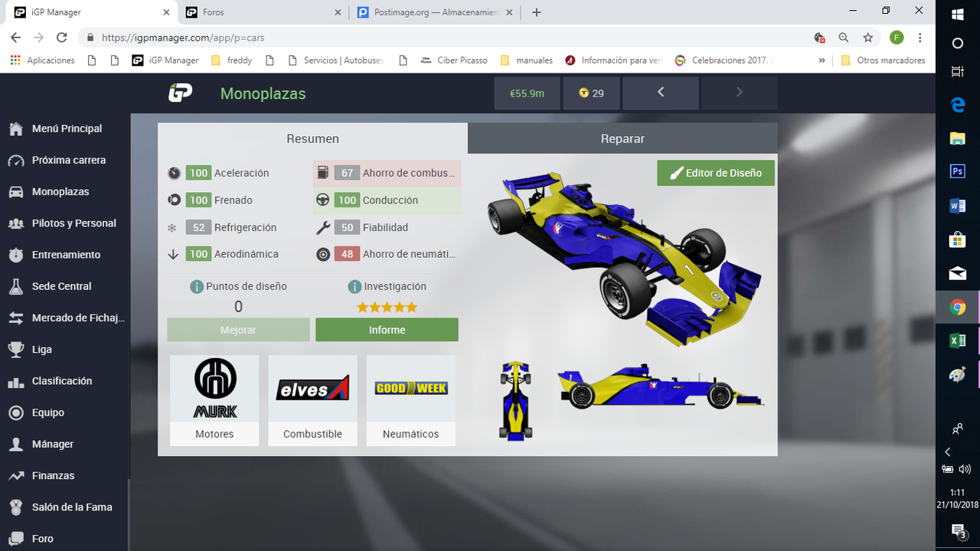This screenshot has height=551, width=980.
Task: Select the Elves Combustible supplier card
Action: coord(312,400)
